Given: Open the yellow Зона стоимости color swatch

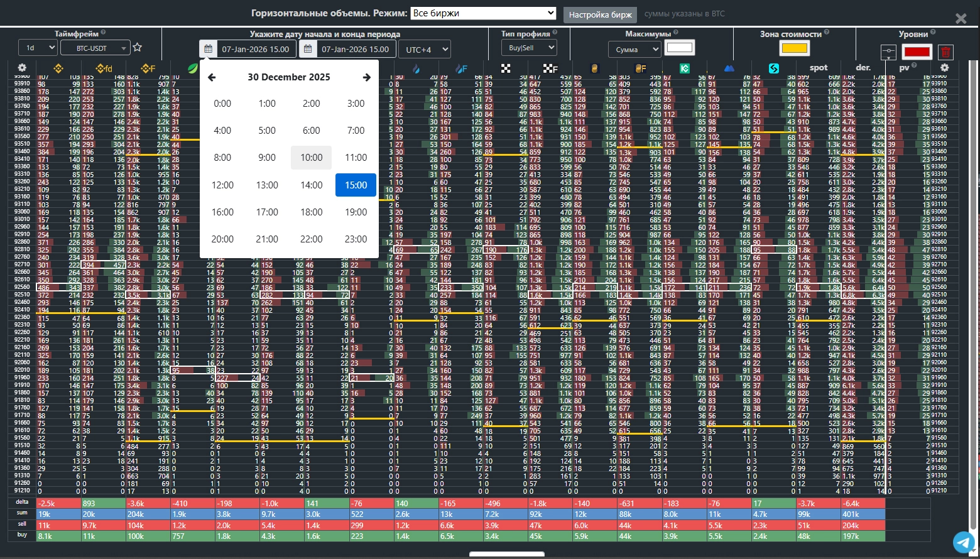Looking at the screenshot, I should (x=793, y=48).
